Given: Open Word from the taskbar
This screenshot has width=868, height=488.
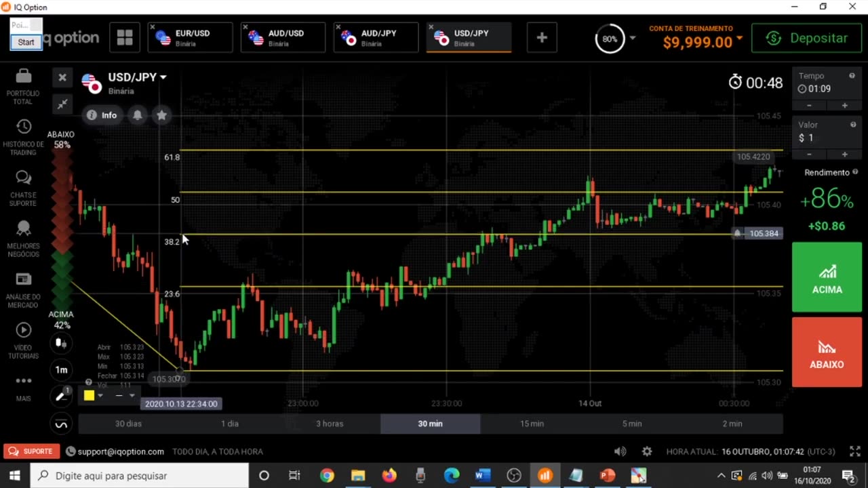Looking at the screenshot, I should [x=483, y=476].
